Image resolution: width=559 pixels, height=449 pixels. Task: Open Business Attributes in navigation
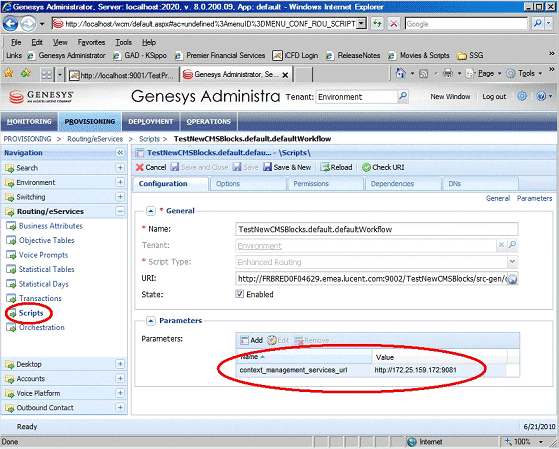[x=50, y=226]
